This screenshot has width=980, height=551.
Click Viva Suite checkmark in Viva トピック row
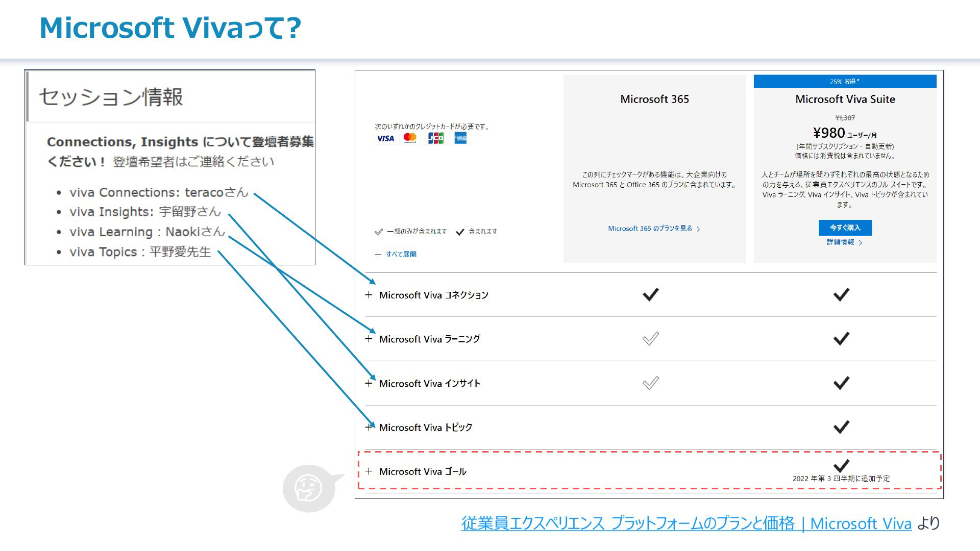pos(841,427)
